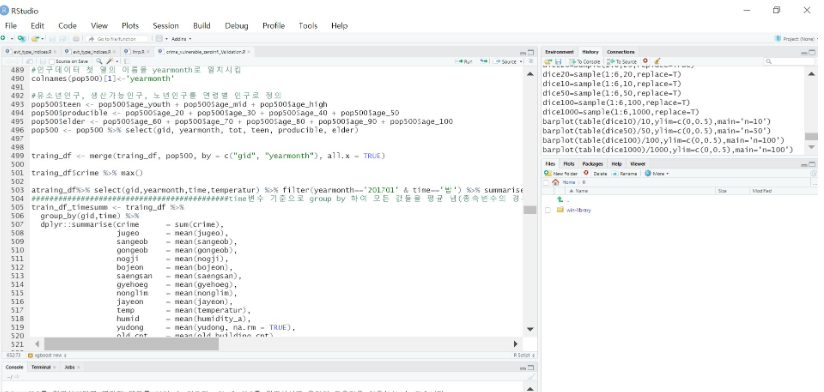
Task: Close the Jobs tab
Action: pyautogui.click(x=78, y=367)
